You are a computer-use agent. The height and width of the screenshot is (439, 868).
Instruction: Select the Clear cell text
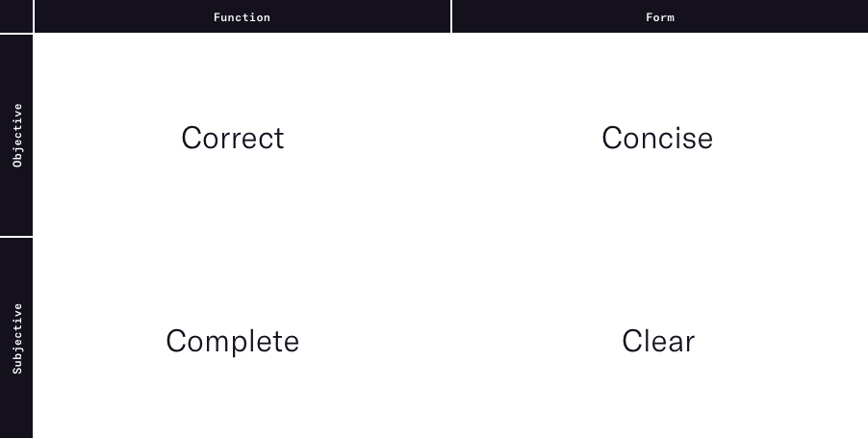[x=658, y=341]
